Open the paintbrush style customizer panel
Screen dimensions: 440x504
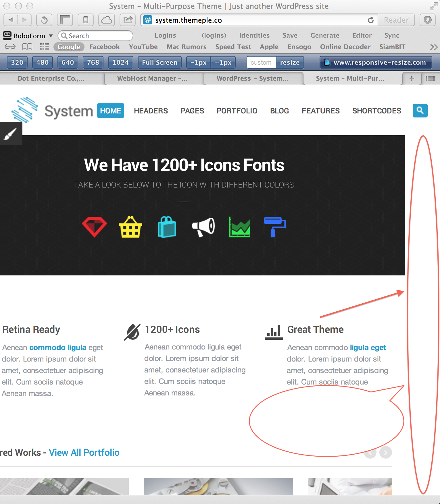pos(11,134)
